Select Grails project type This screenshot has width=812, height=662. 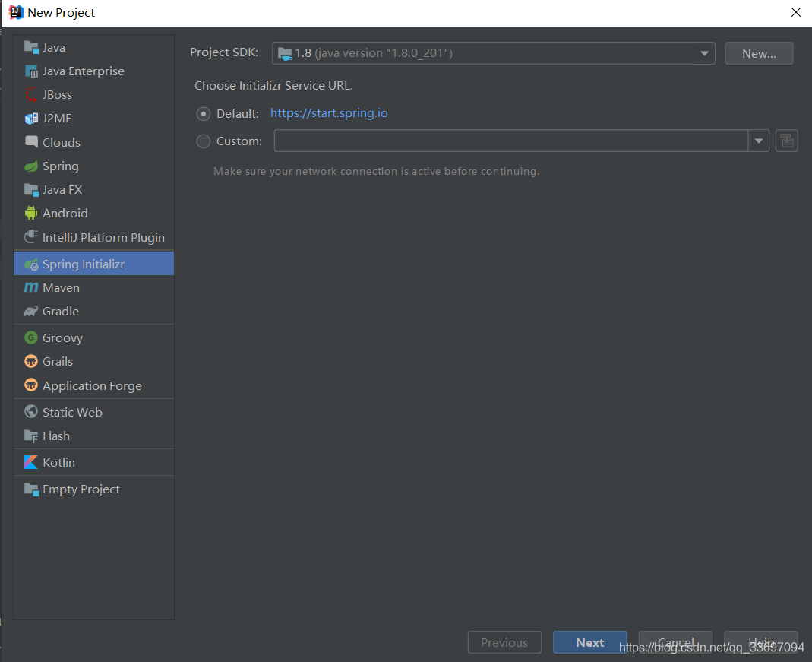(x=93, y=362)
